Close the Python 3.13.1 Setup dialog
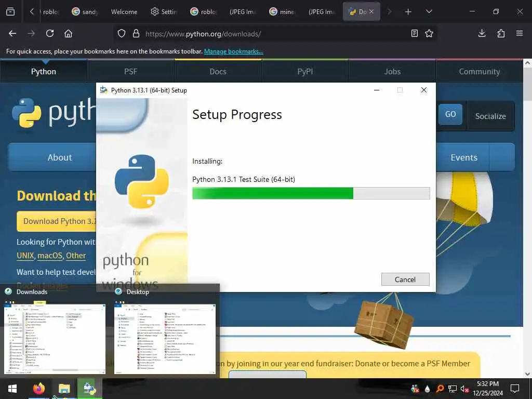The image size is (532, 399). pyautogui.click(x=424, y=90)
